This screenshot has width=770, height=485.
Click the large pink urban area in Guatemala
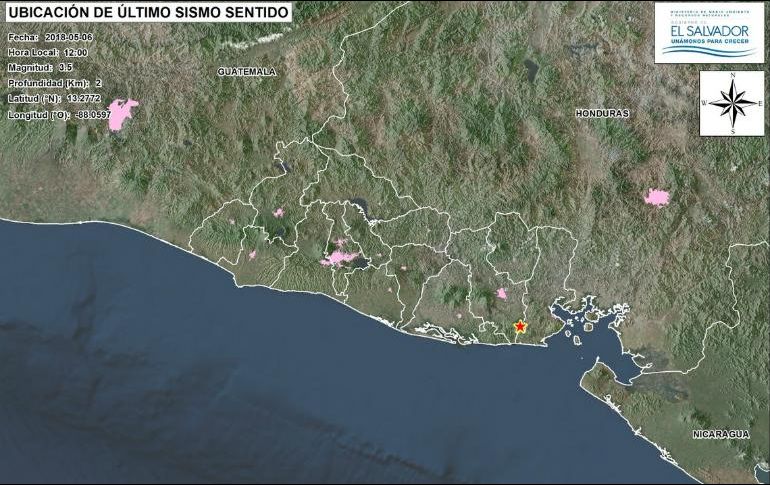(121, 114)
